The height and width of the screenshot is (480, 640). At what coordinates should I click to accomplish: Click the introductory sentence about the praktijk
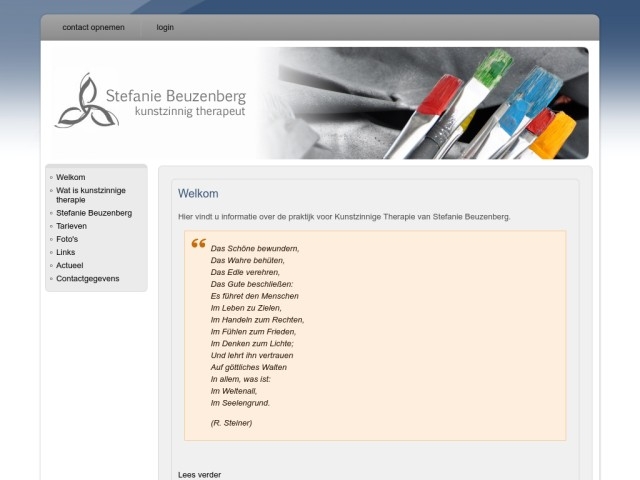coord(343,216)
